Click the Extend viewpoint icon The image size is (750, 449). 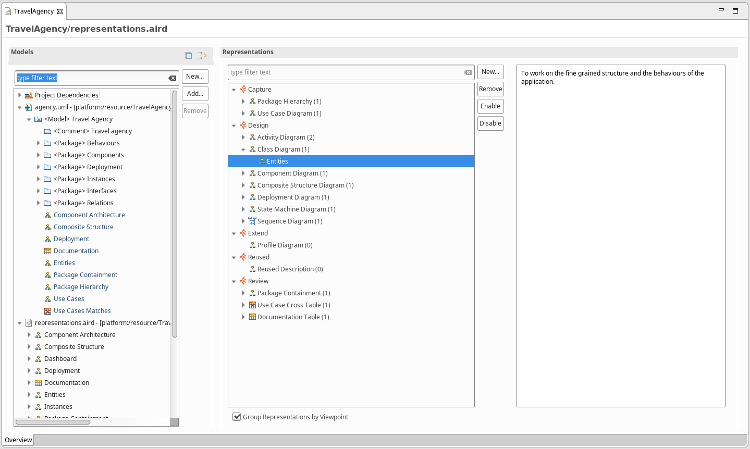243,233
